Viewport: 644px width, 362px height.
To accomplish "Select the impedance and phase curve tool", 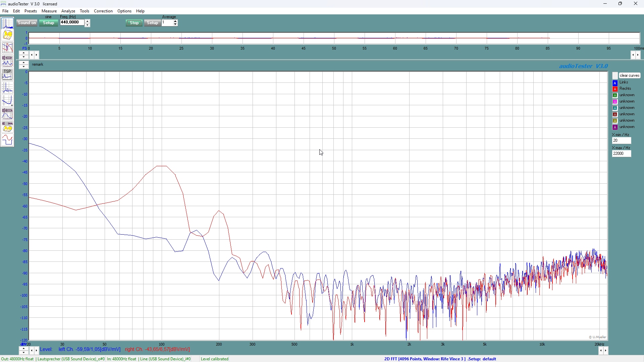I will coord(7,48).
